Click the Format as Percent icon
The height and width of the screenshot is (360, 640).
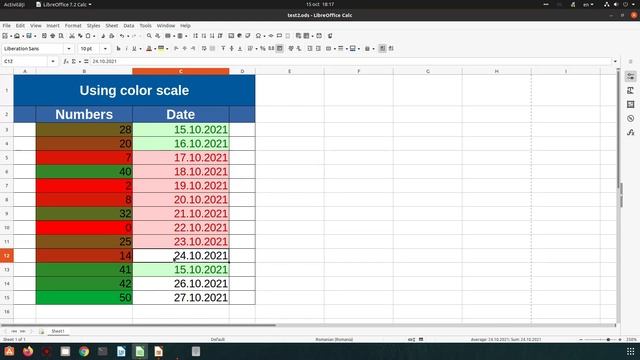pos(263,49)
